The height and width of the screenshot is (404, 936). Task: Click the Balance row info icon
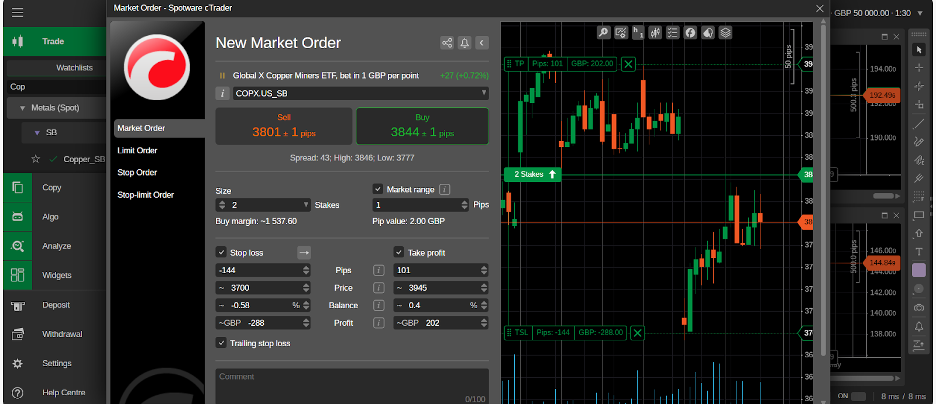coord(378,306)
